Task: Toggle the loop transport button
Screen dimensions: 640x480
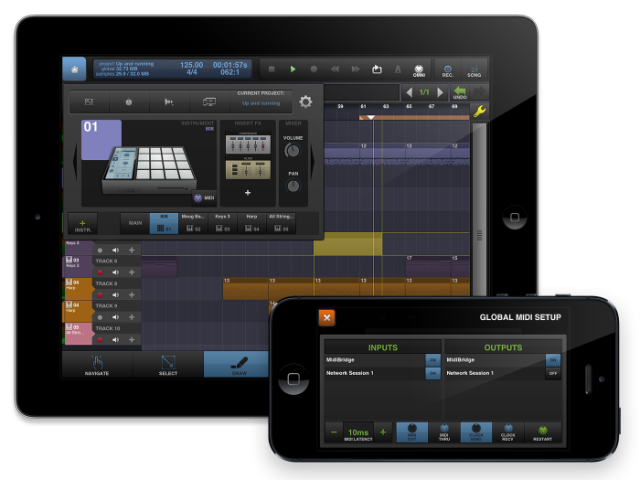Action: click(x=376, y=69)
